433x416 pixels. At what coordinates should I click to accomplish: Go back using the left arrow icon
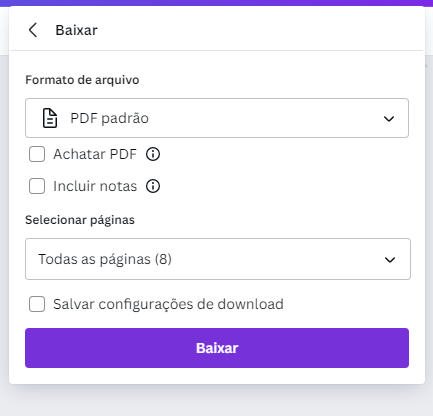(33, 30)
